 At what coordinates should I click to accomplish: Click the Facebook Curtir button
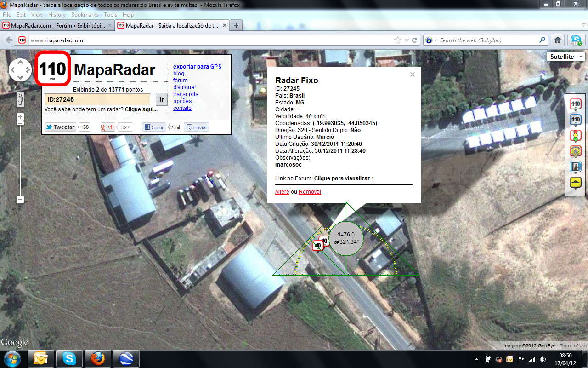point(154,127)
